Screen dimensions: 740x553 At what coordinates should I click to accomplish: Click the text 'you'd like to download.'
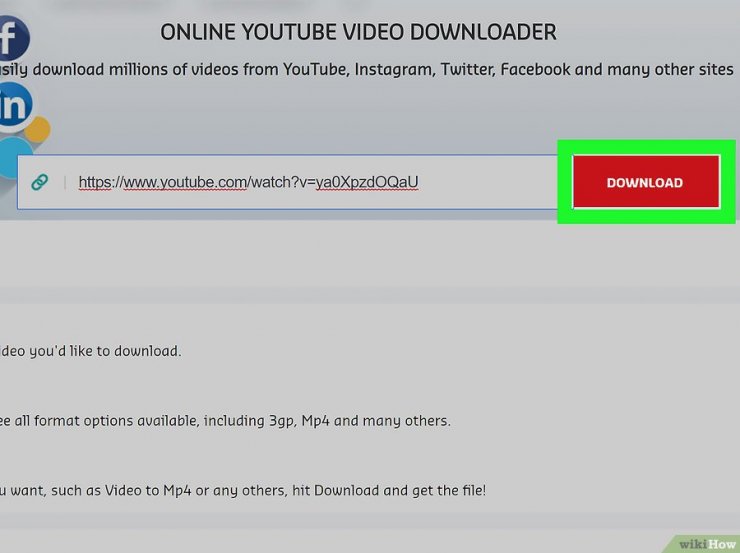(x=105, y=351)
